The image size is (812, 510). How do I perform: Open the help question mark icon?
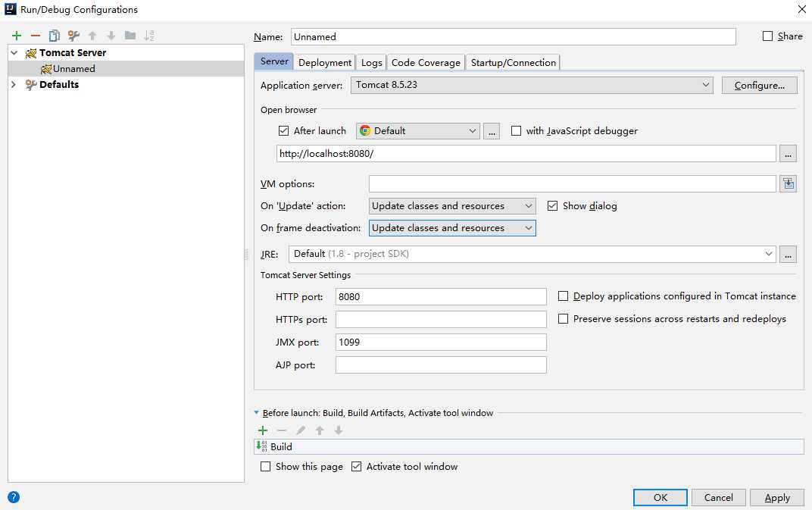pyautogui.click(x=14, y=497)
